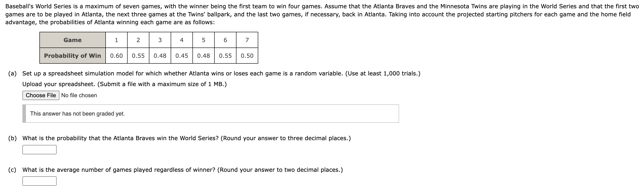This screenshot has height=194, width=644.
Task: Click the cell containing 0.50 for Game 7
Action: tap(247, 56)
